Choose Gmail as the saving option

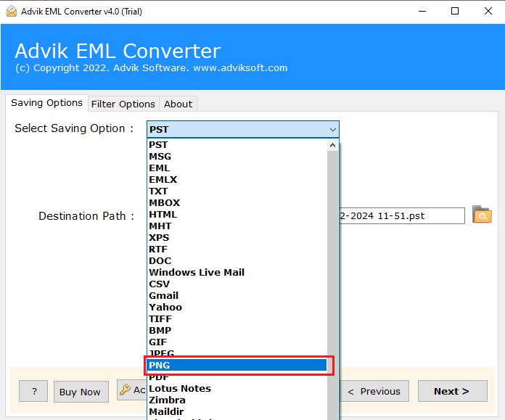pos(237,296)
